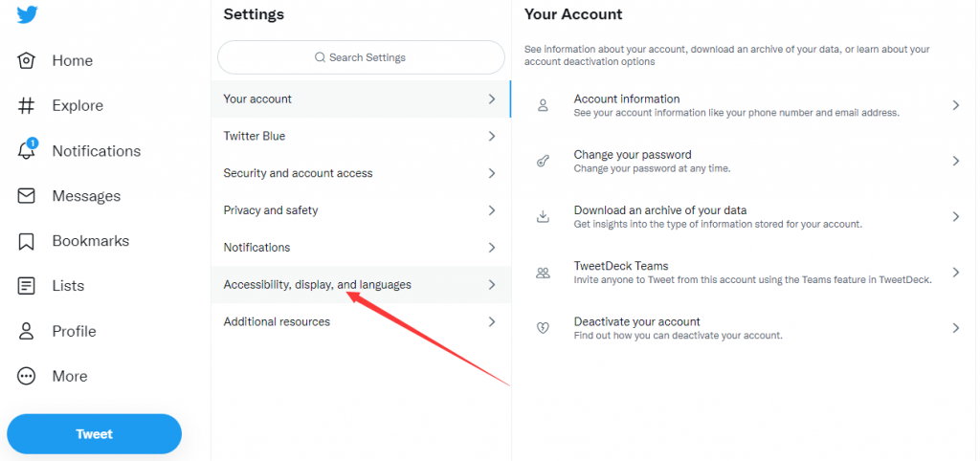Viewport: 980px width, 461px height.
Task: Click the Twitter bird logo
Action: [x=27, y=15]
